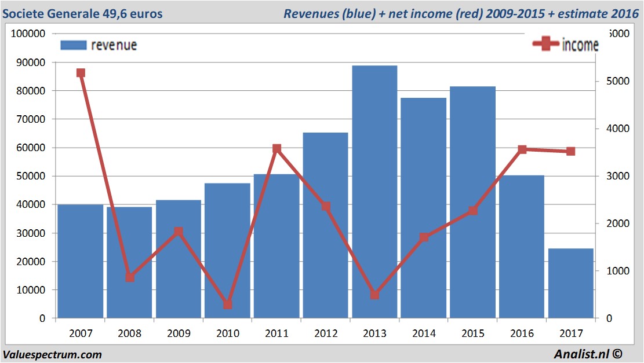
Task: Click the 'income' legend label
Action: click(580, 45)
